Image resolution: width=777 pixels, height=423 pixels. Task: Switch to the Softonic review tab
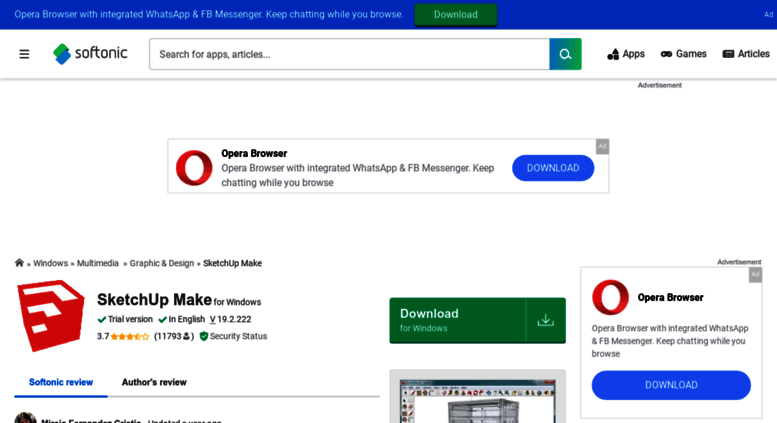61,382
